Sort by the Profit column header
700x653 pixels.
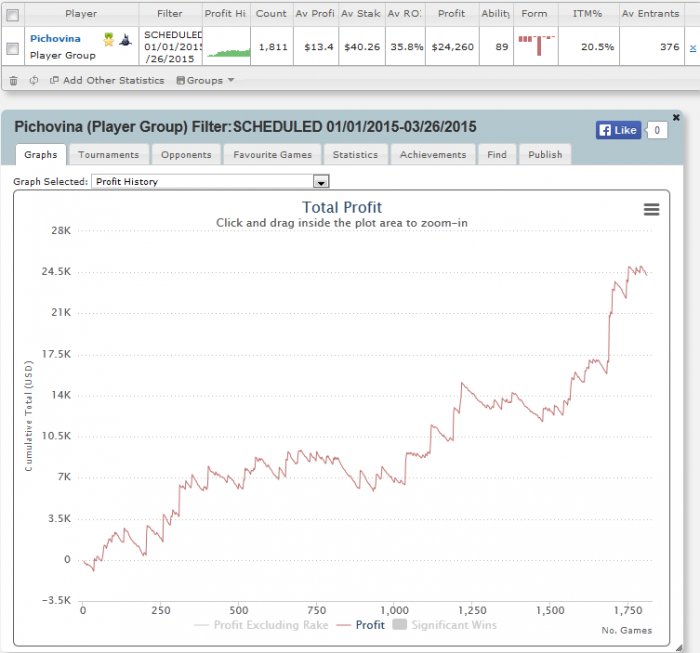[452, 14]
